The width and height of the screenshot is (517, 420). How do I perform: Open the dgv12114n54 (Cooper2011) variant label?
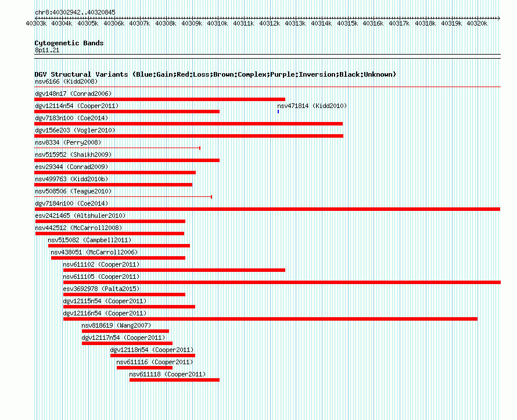77,106
